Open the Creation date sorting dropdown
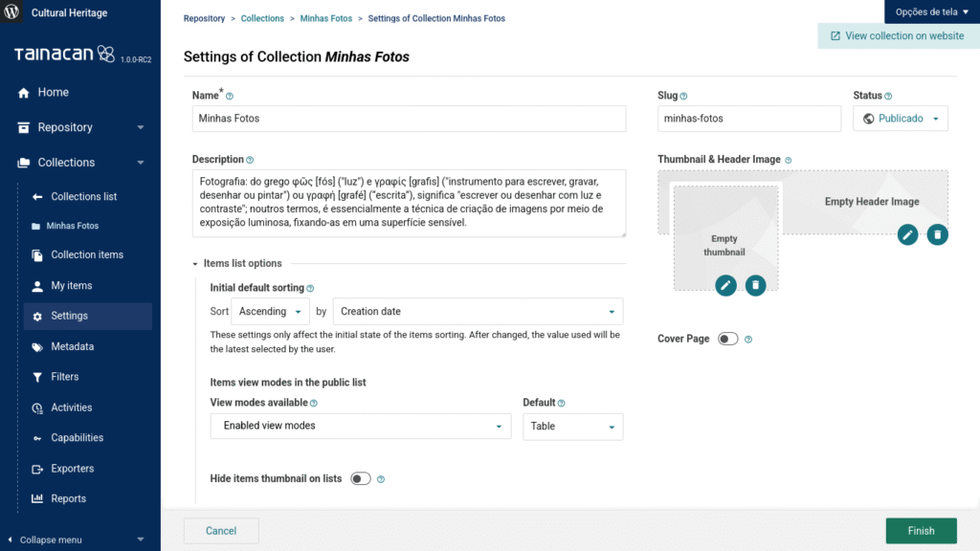 pyautogui.click(x=478, y=312)
